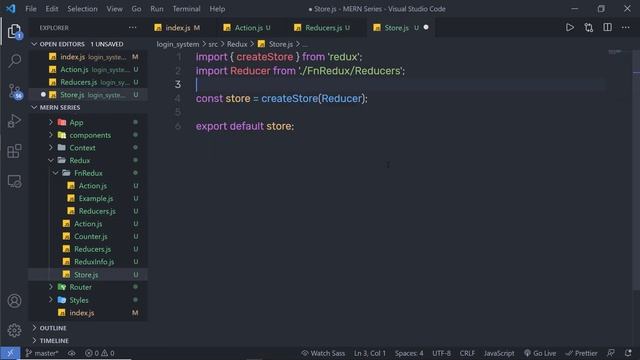The width and height of the screenshot is (640, 360).
Task: Open the Explorer view in activity bar
Action: click(x=14, y=31)
